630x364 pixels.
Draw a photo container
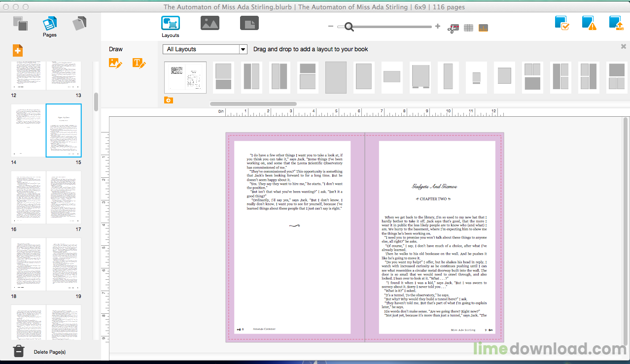pos(115,63)
